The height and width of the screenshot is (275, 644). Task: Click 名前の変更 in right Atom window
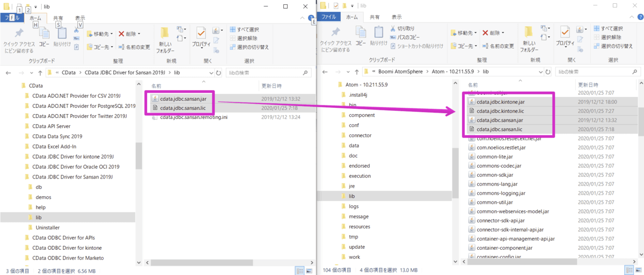click(x=498, y=47)
